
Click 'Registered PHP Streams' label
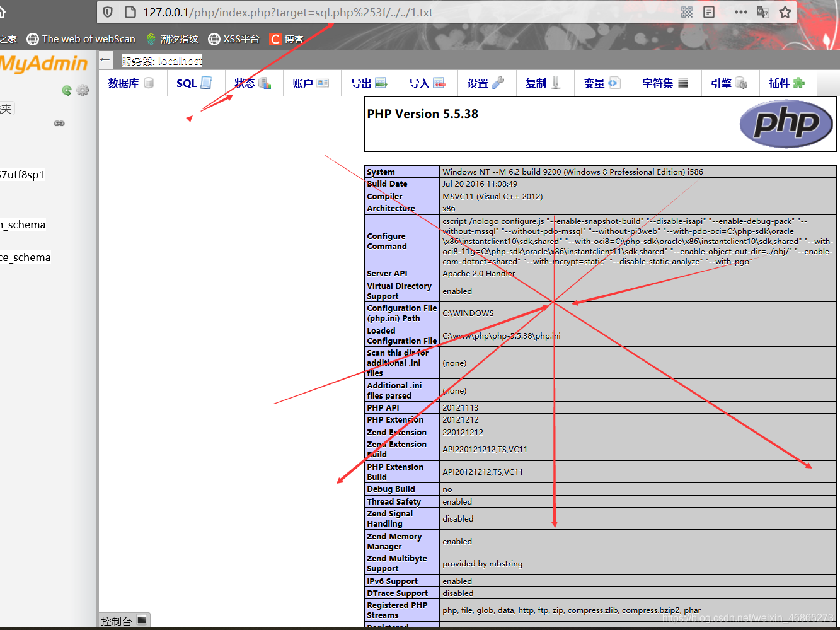[x=397, y=610]
